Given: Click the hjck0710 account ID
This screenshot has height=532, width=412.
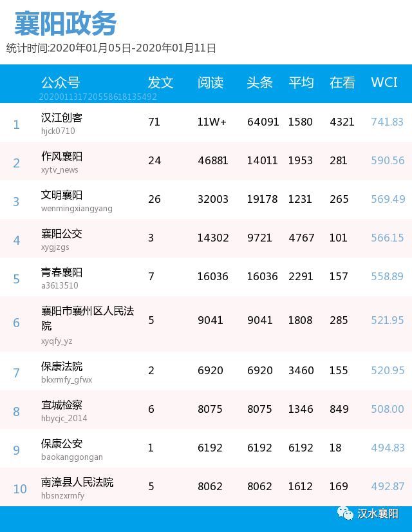Looking at the screenshot, I should click(x=58, y=131).
